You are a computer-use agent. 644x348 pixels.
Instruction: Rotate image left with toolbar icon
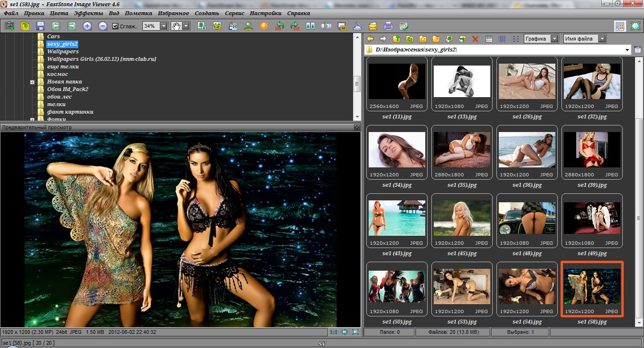click(x=280, y=26)
